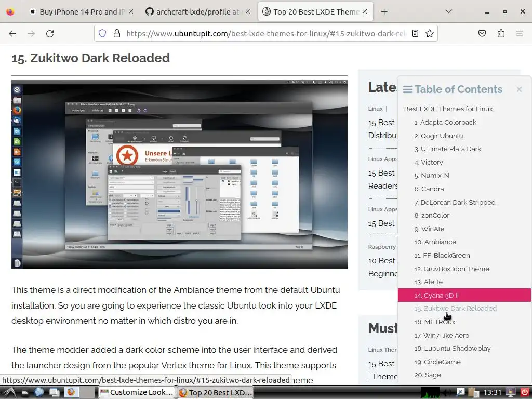Viewport: 532px width, 399px height.
Task: Open the file manager from the taskbar
Action: point(25,393)
